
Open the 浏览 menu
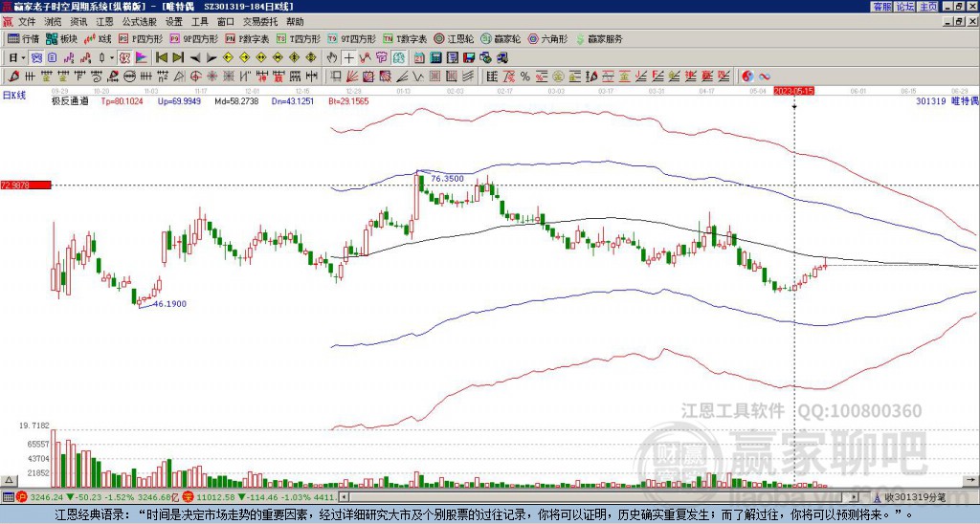[53, 22]
